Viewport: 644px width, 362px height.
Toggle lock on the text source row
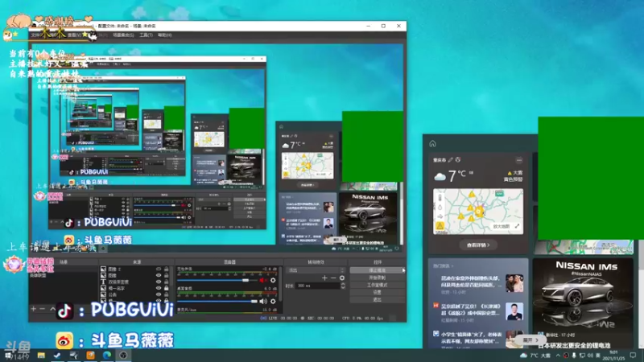(x=167, y=282)
